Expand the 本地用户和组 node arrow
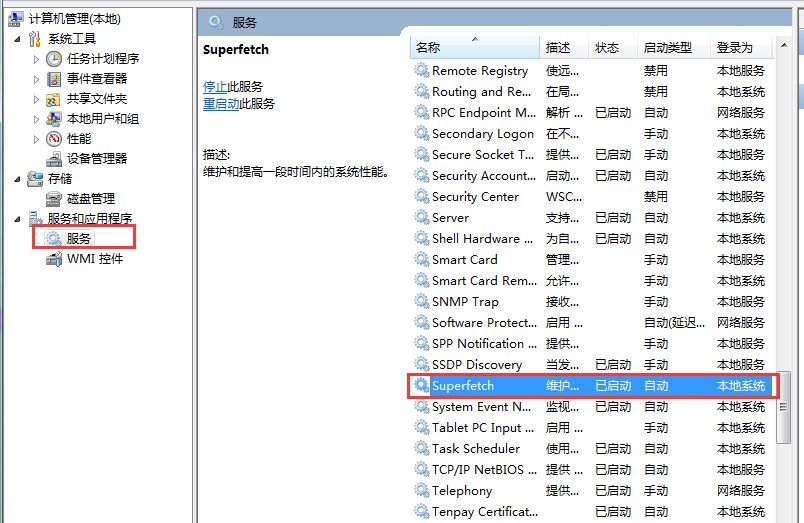 point(36,119)
